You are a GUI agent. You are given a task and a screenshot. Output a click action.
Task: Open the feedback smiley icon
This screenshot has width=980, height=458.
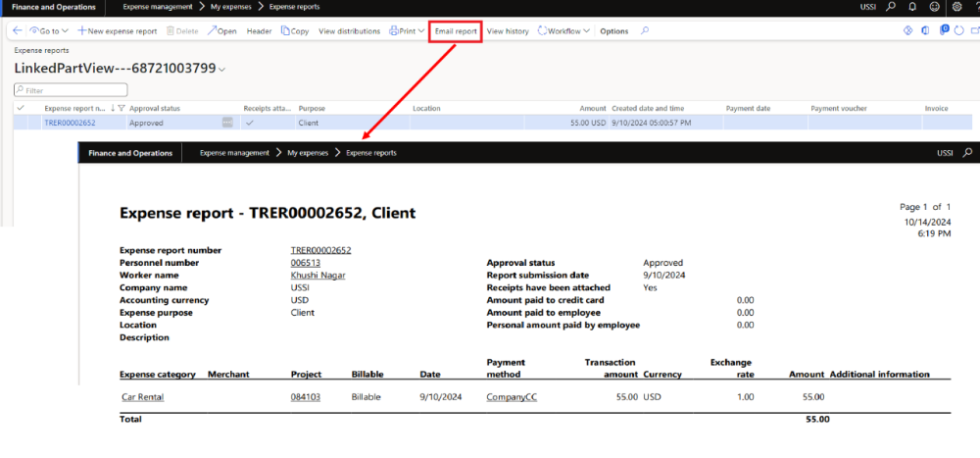(x=934, y=7)
